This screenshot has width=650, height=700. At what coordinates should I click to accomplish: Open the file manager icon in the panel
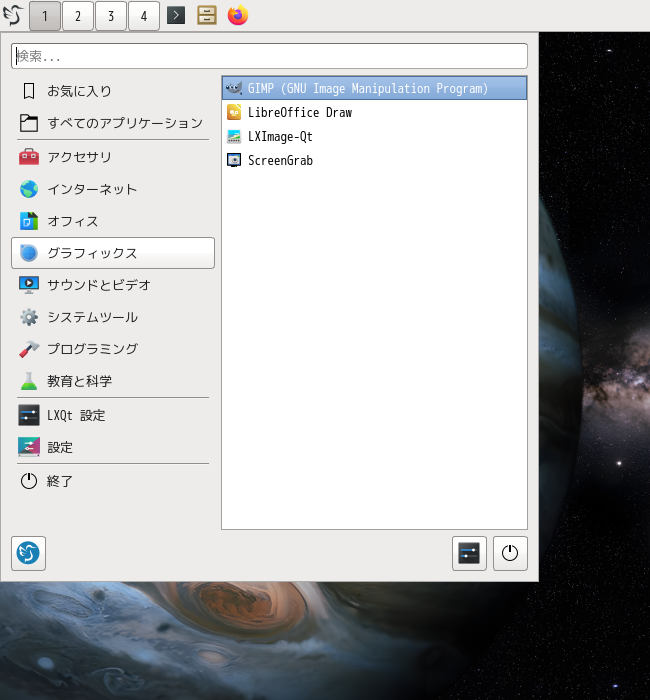point(207,16)
